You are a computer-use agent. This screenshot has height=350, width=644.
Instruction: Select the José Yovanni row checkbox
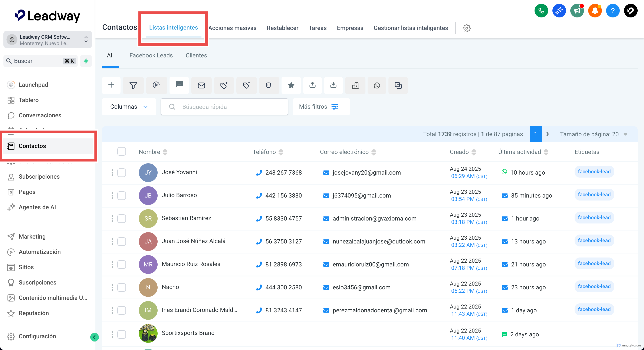tap(122, 172)
